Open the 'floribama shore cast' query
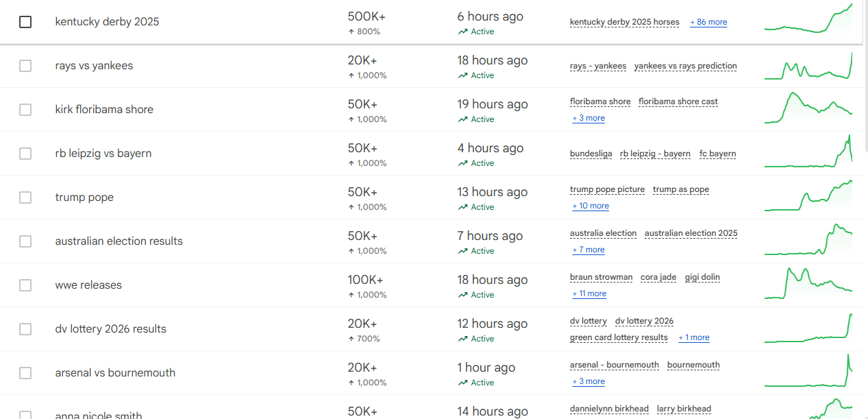Image resolution: width=868 pixels, height=419 pixels. 678,101
